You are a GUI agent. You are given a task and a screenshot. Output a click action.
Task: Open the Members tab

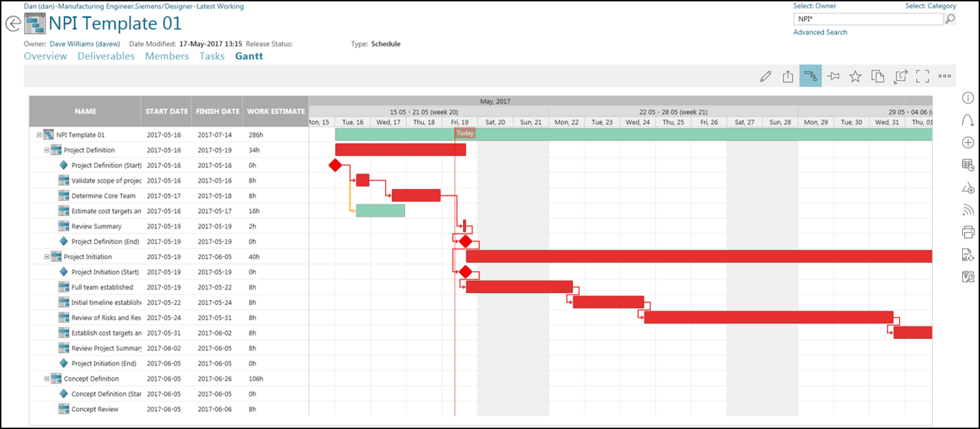click(x=167, y=56)
